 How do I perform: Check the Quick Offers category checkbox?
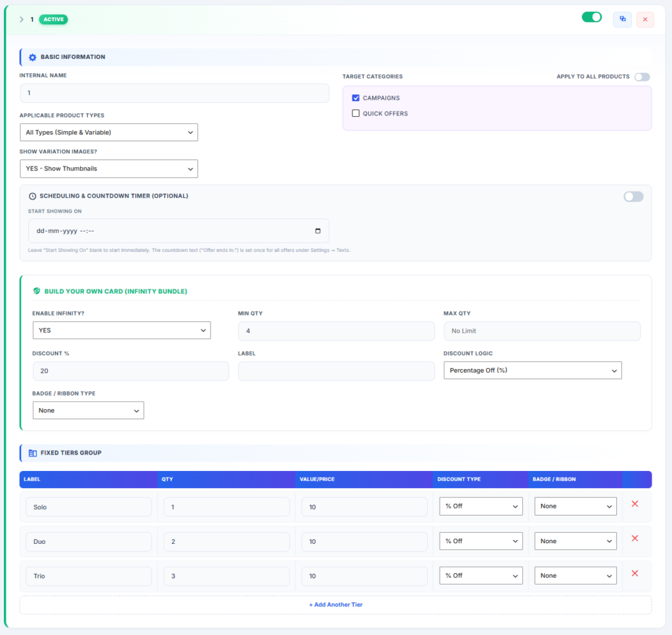tap(356, 113)
